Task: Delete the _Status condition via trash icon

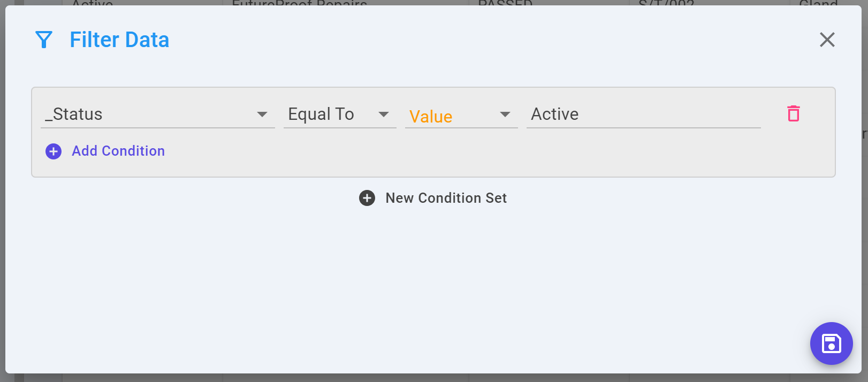Action: (794, 113)
